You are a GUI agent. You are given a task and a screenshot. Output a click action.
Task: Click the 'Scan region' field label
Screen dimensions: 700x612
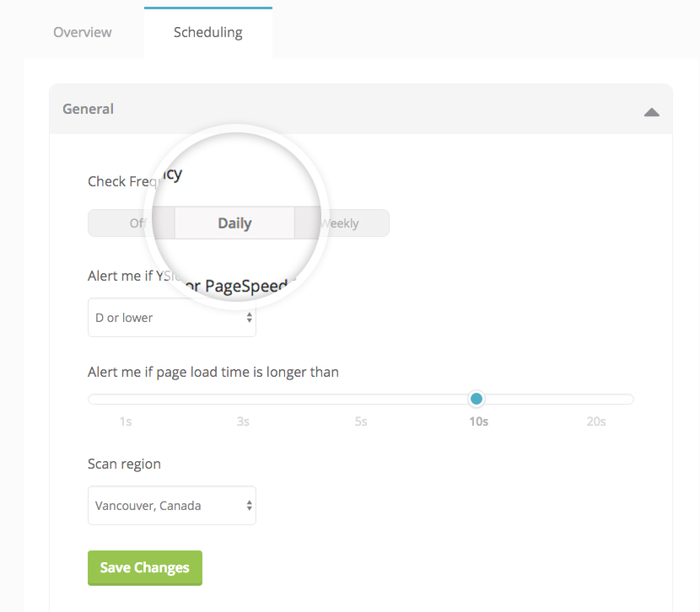click(x=124, y=464)
